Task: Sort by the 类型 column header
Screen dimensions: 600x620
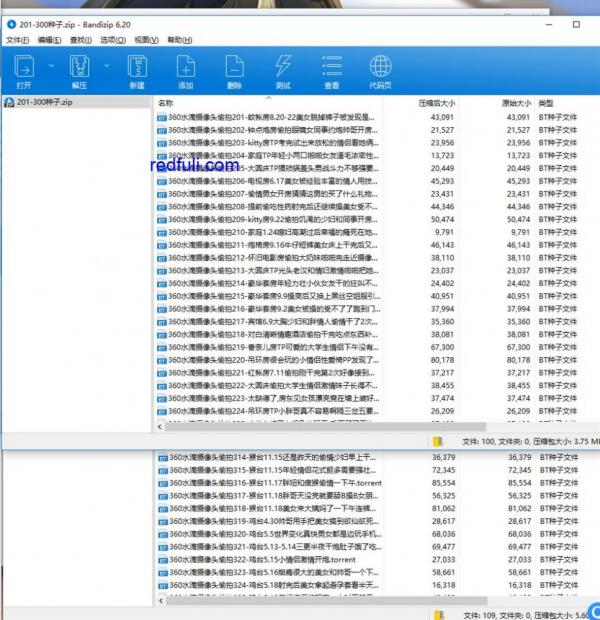Action: pyautogui.click(x=546, y=103)
